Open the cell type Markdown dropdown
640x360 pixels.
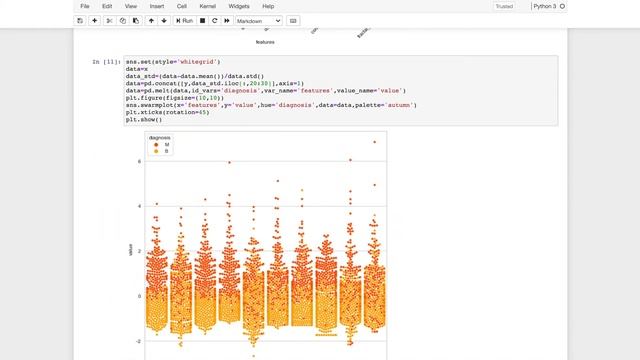tap(258, 21)
